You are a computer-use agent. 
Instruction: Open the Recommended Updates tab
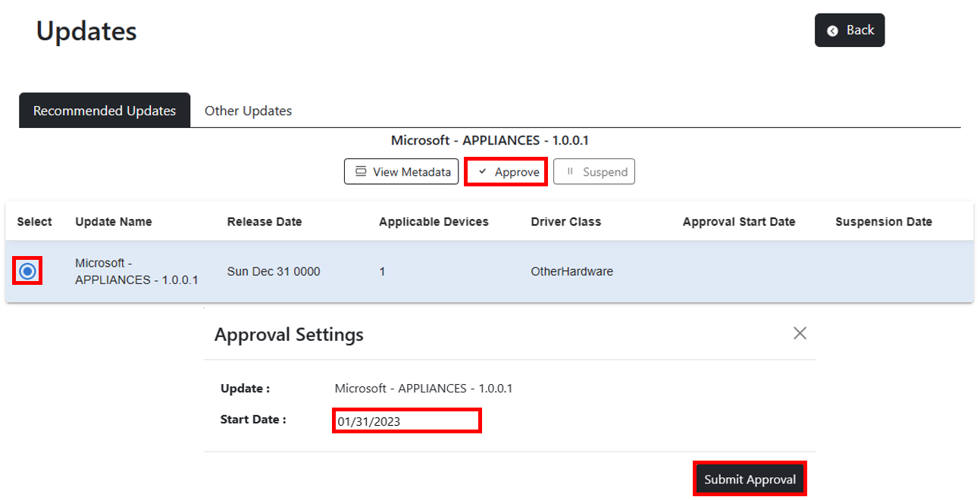pos(105,111)
